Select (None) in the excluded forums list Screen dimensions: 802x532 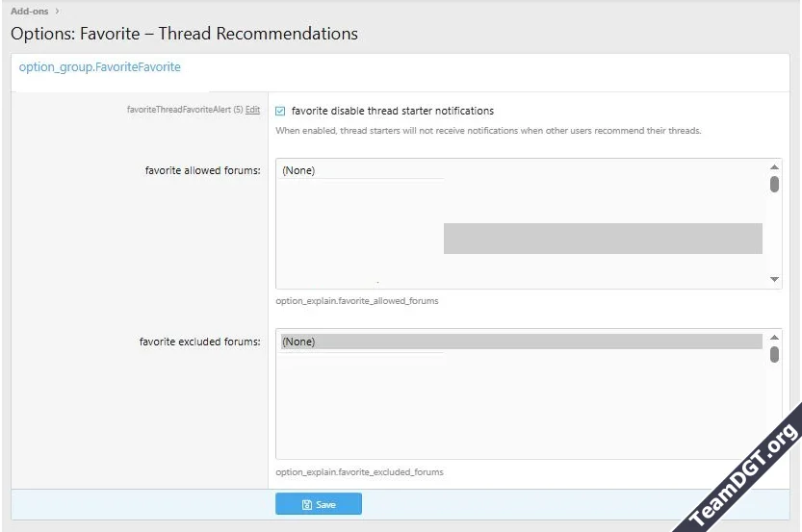point(298,342)
